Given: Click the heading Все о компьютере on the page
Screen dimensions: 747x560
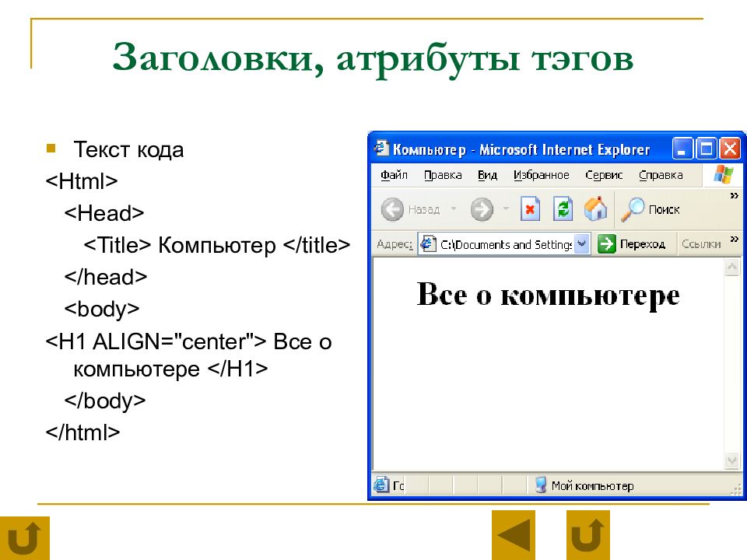Looking at the screenshot, I should click(548, 295).
